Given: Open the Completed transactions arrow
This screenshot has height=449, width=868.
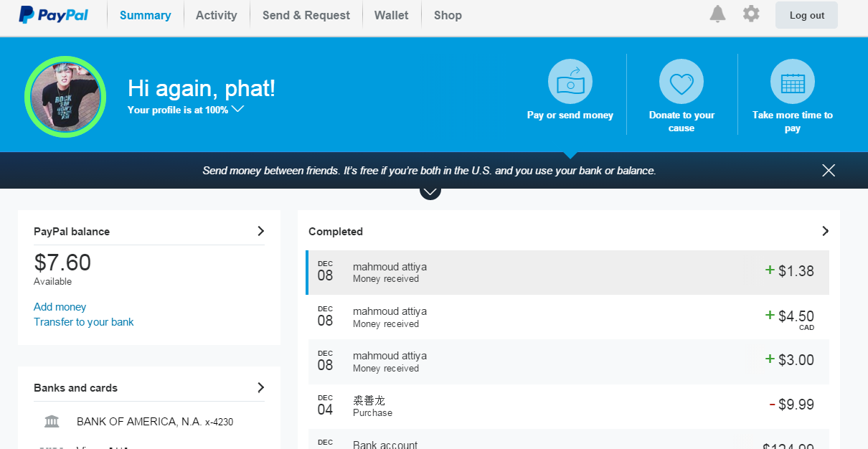Looking at the screenshot, I should coord(825,231).
